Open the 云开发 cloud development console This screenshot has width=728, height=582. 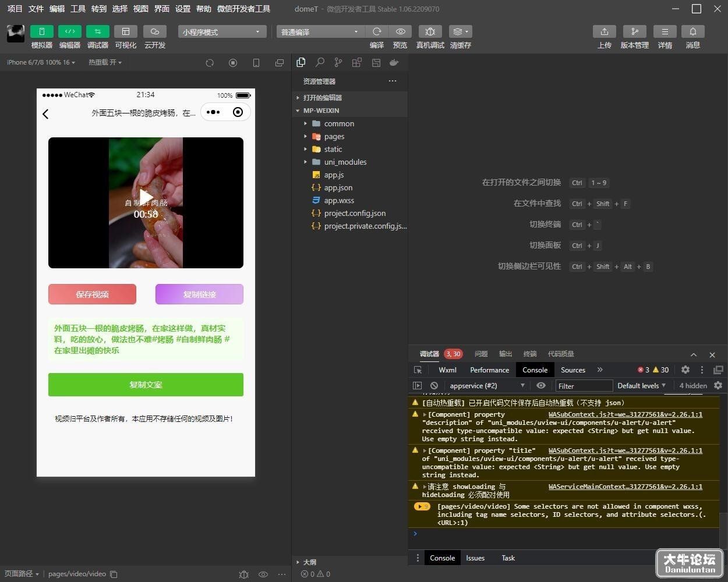point(155,31)
